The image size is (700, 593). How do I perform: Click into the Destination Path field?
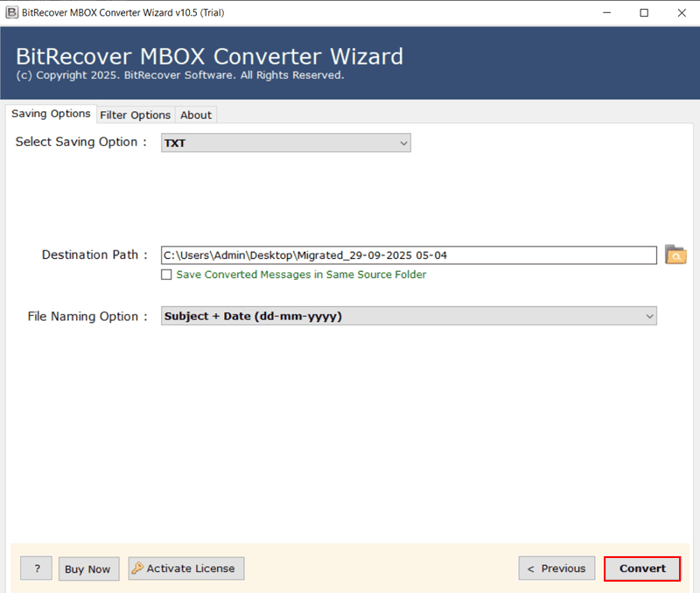tap(409, 255)
